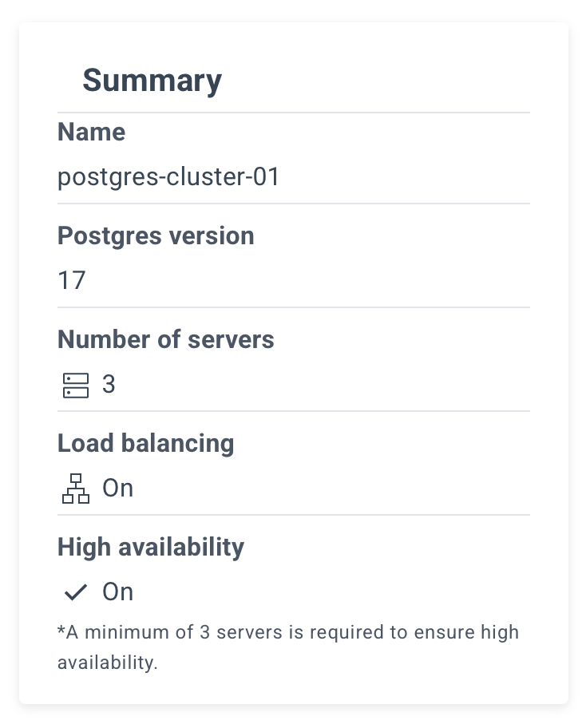Click the divider below Load balancing status
586x728 pixels.
294,514
